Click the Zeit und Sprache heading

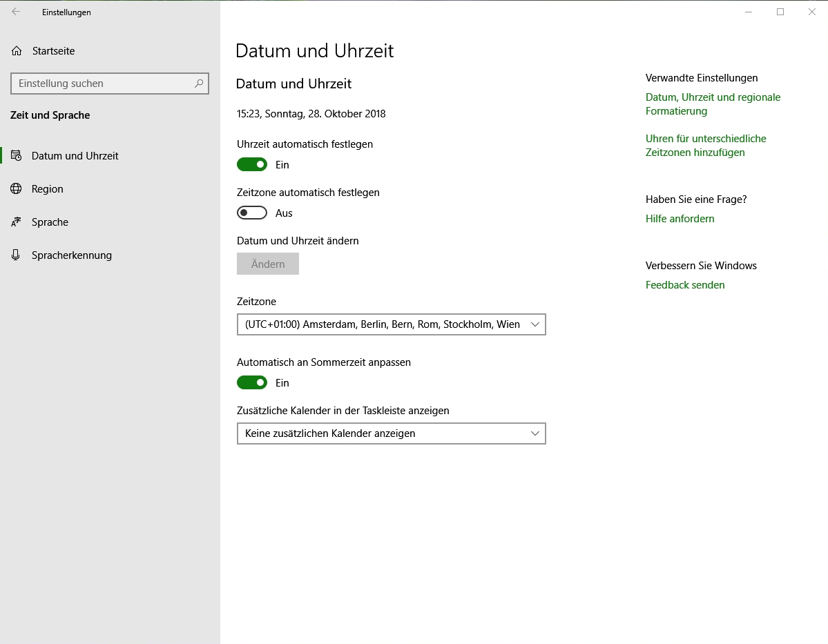click(x=50, y=115)
